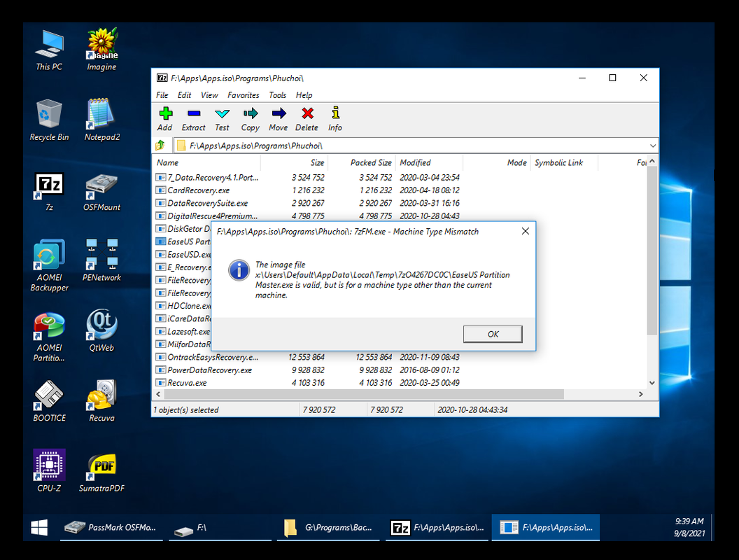Open the Tools menu
This screenshot has height=560, width=739.
[278, 95]
